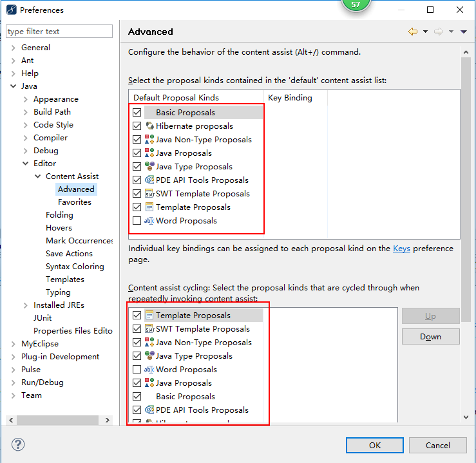The image size is (476, 463).
Task: Select the Folding preference page
Action: (59, 215)
